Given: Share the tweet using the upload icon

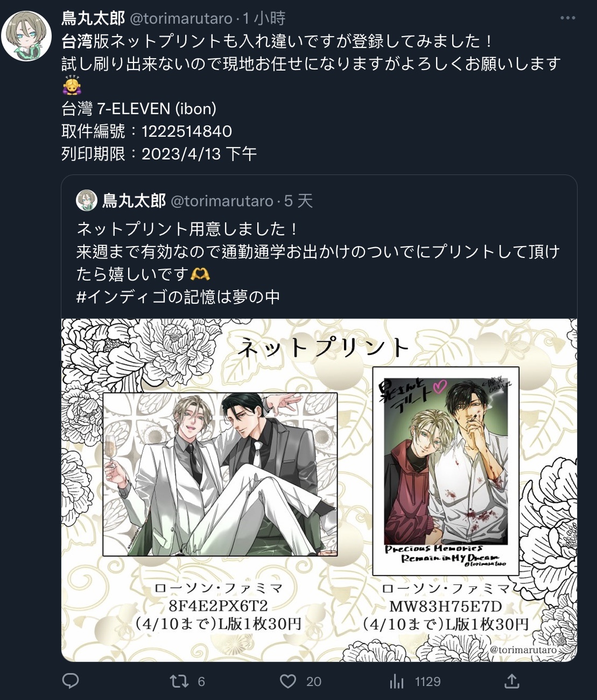Looking at the screenshot, I should 511,681.
